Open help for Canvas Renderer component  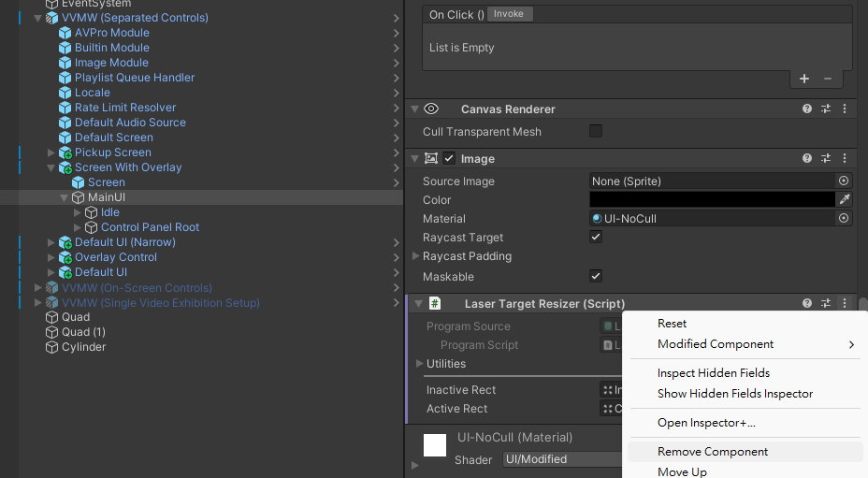807,109
